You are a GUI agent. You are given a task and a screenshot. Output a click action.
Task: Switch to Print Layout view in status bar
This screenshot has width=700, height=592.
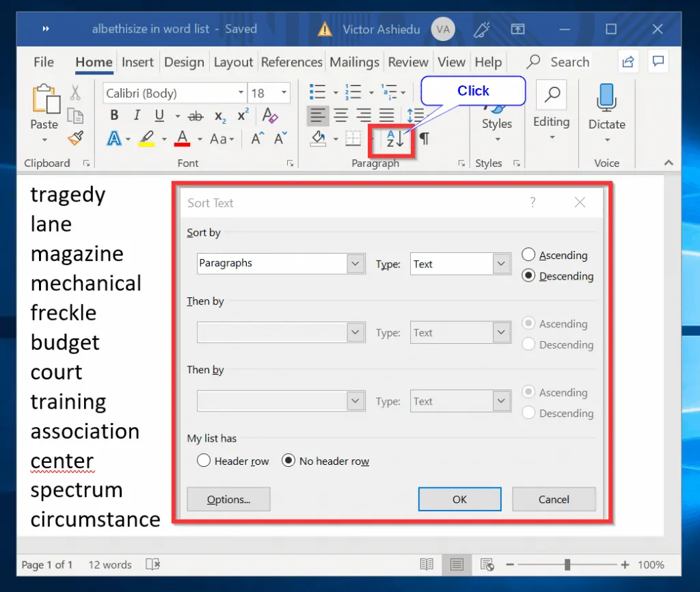tap(457, 565)
